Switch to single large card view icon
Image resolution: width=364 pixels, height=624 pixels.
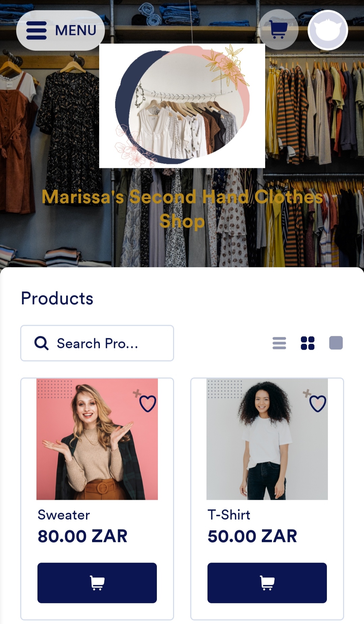point(336,343)
